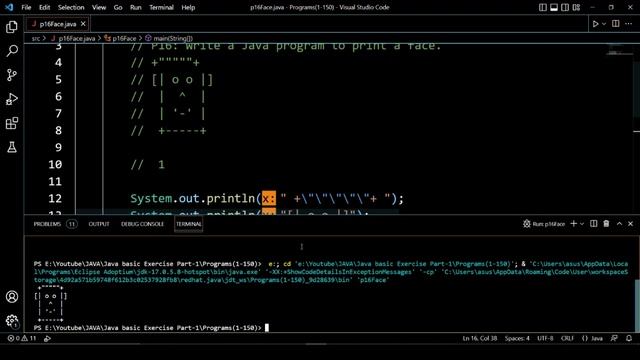Click Ln 16, Col 38 status
Screen dimensions: 640x360
480,338
